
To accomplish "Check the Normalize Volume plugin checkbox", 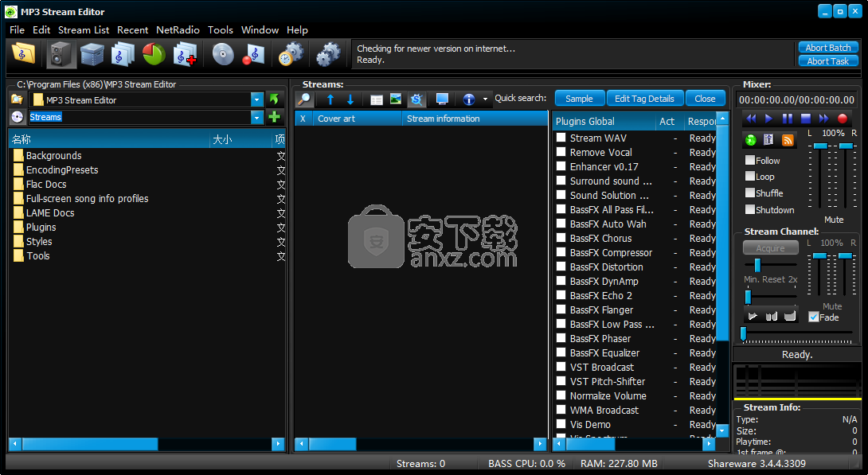I will (x=561, y=395).
